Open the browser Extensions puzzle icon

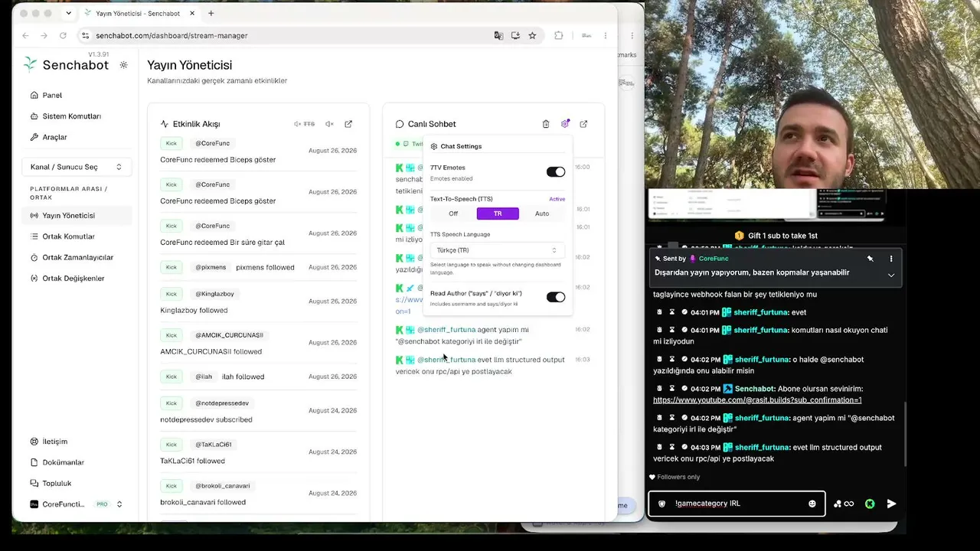(x=558, y=35)
